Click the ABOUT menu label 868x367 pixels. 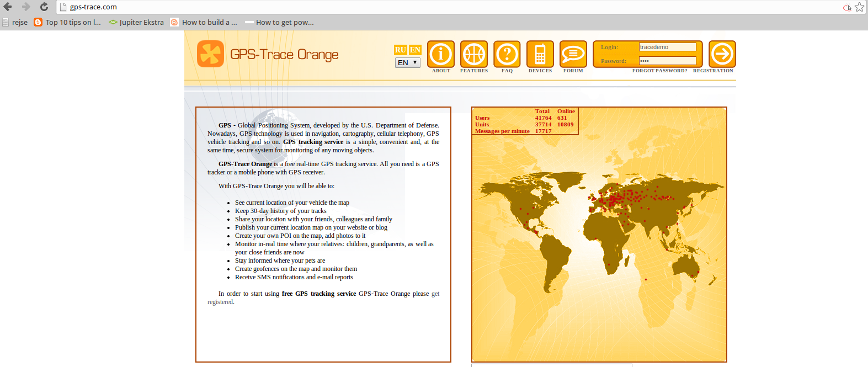coord(441,71)
